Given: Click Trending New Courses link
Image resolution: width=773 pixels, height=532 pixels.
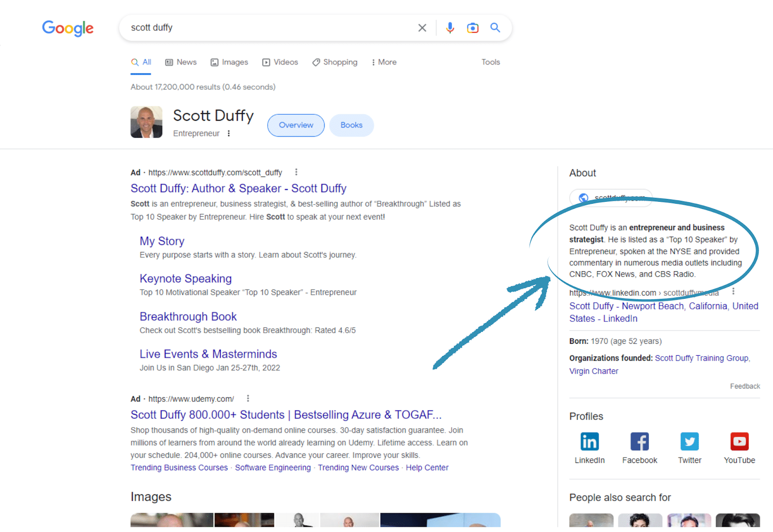Looking at the screenshot, I should (358, 468).
